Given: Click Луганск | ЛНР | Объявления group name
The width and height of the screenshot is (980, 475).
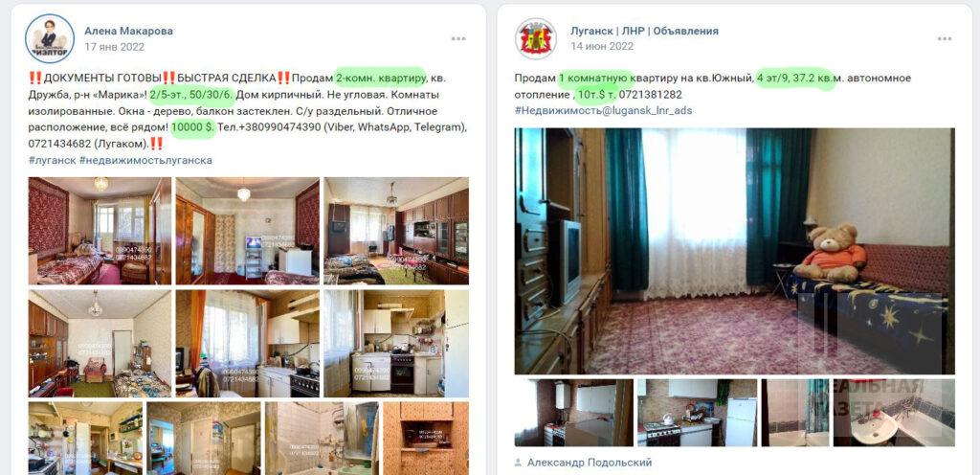Looking at the screenshot, I should (644, 31).
